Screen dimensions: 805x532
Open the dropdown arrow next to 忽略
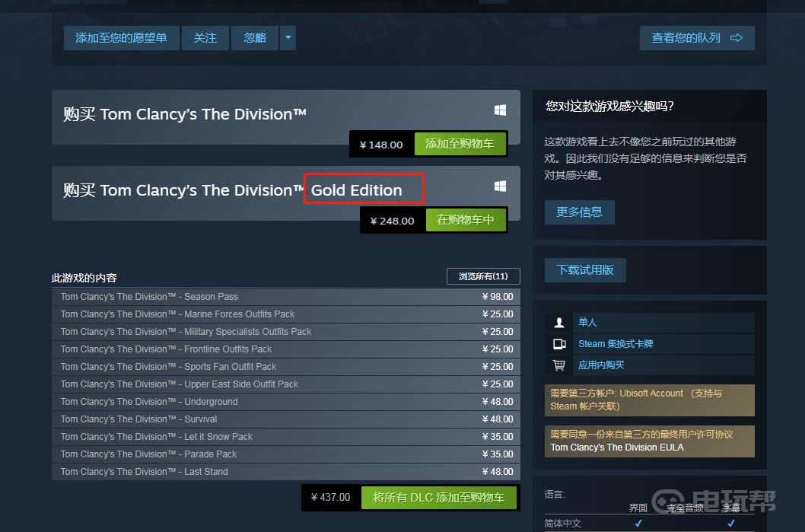288,38
